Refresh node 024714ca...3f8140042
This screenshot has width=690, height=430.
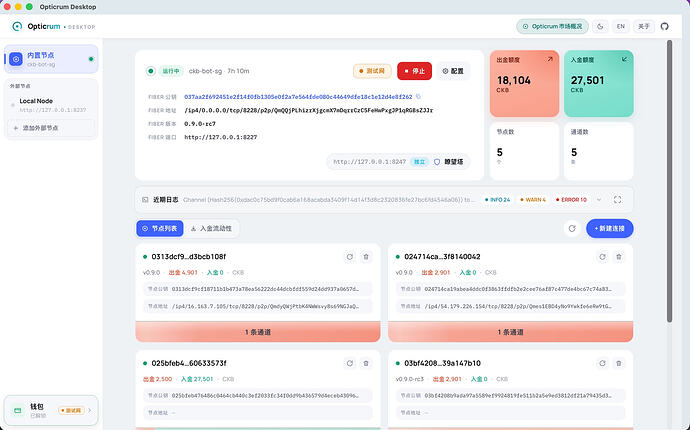click(x=602, y=257)
